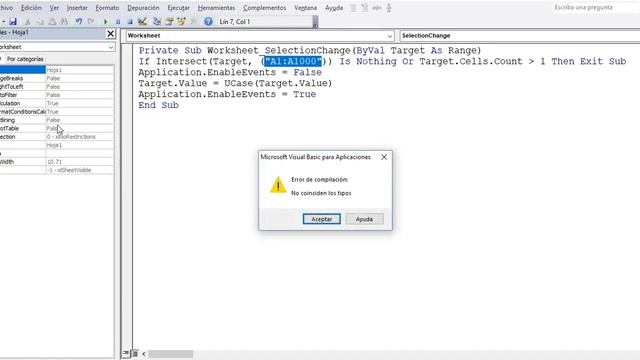
Task: Open the Toolbox icon in the toolbar
Action: point(194,22)
